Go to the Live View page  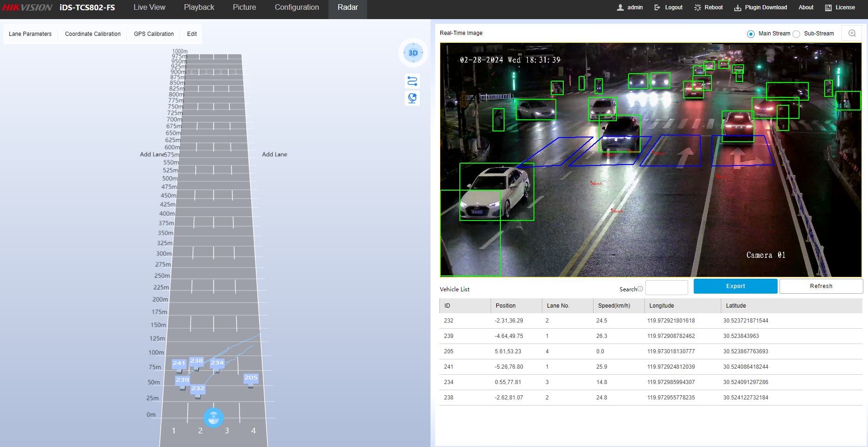pos(150,7)
